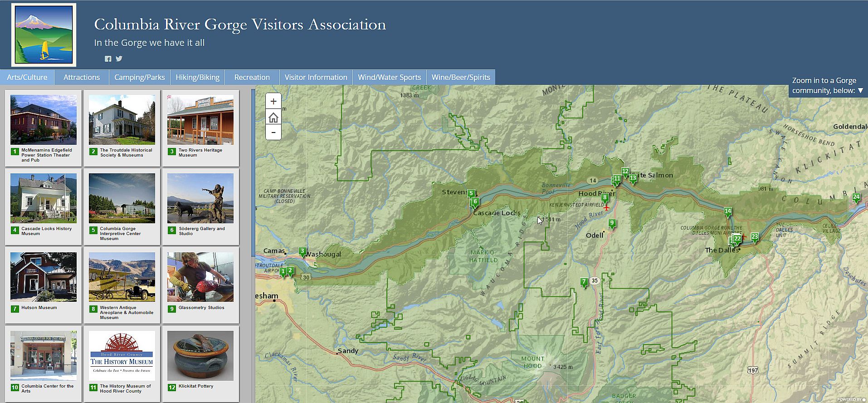
Task: Switch to the Attractions tab
Action: click(82, 77)
